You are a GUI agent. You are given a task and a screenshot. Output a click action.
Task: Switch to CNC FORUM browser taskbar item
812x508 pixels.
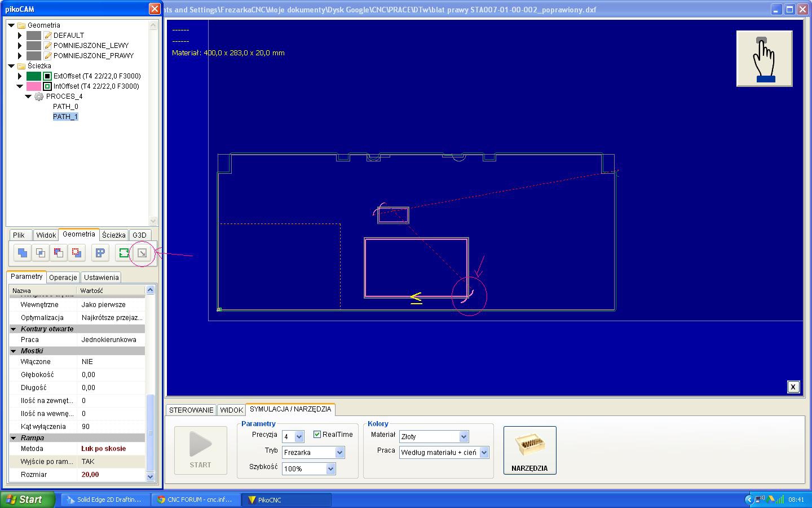coord(196,500)
